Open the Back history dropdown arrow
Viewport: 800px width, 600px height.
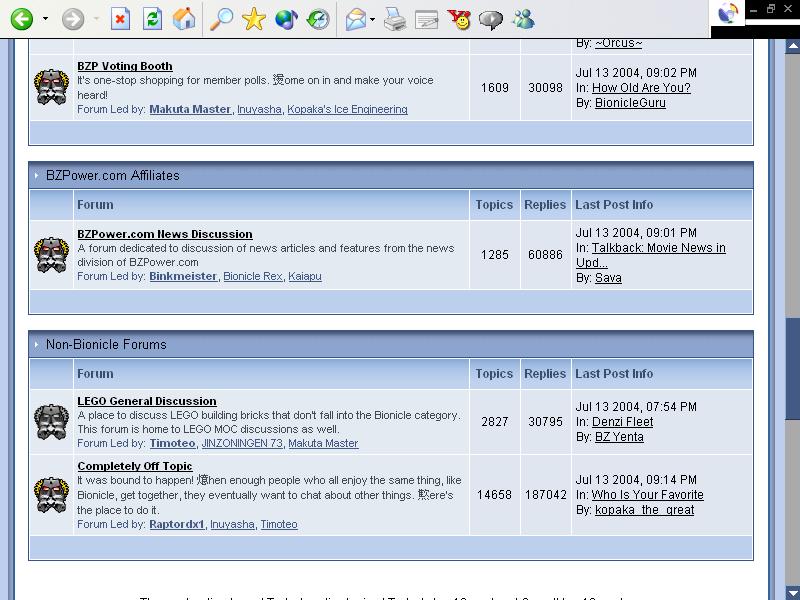[45, 19]
